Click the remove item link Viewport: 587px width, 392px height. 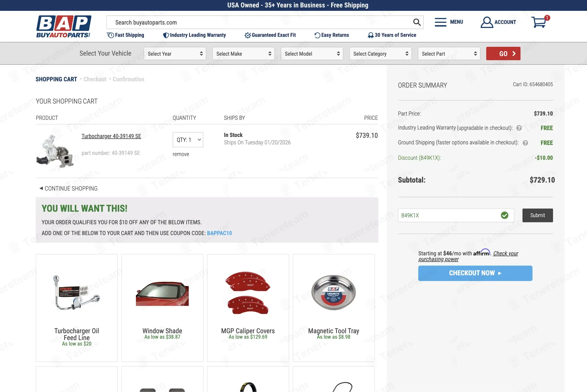pos(181,154)
